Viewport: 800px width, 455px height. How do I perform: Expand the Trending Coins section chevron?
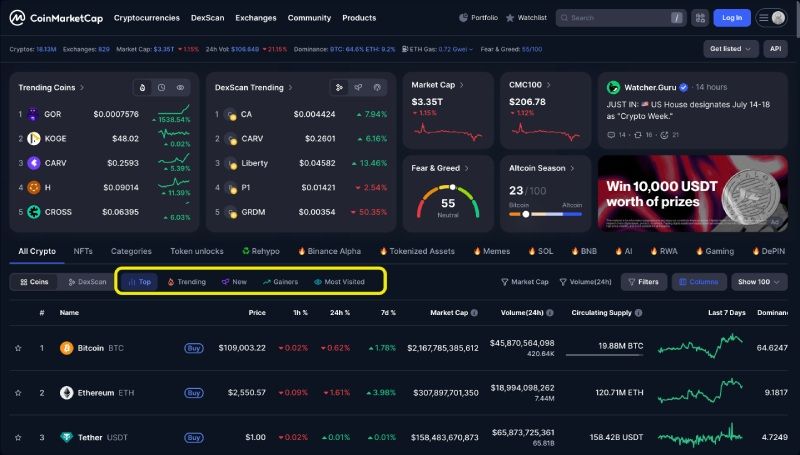[x=82, y=88]
